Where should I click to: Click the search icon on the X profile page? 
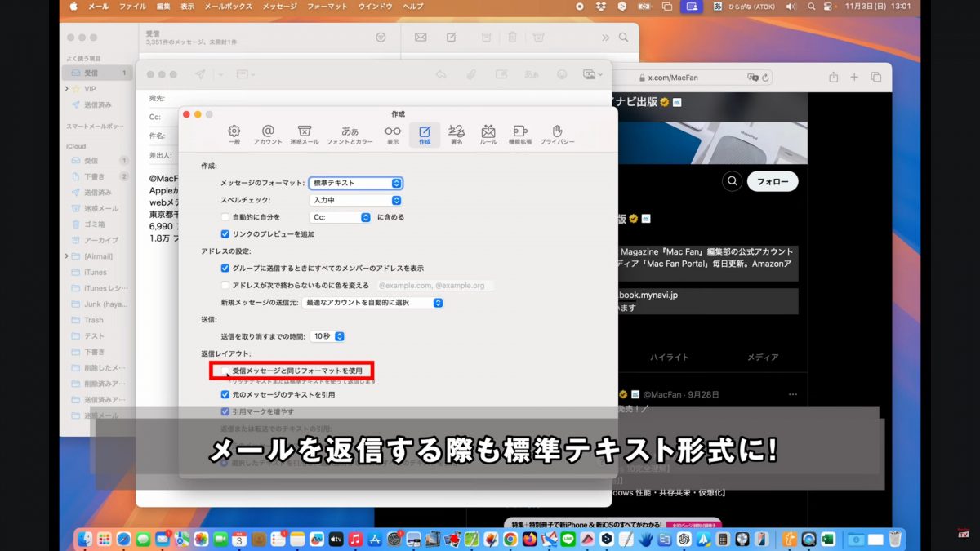click(733, 181)
